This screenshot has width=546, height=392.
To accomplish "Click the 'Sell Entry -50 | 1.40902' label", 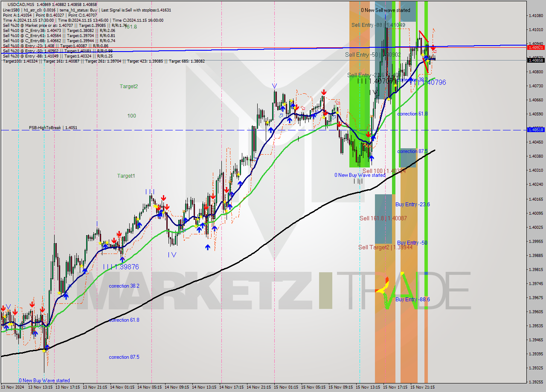I will [x=373, y=55].
